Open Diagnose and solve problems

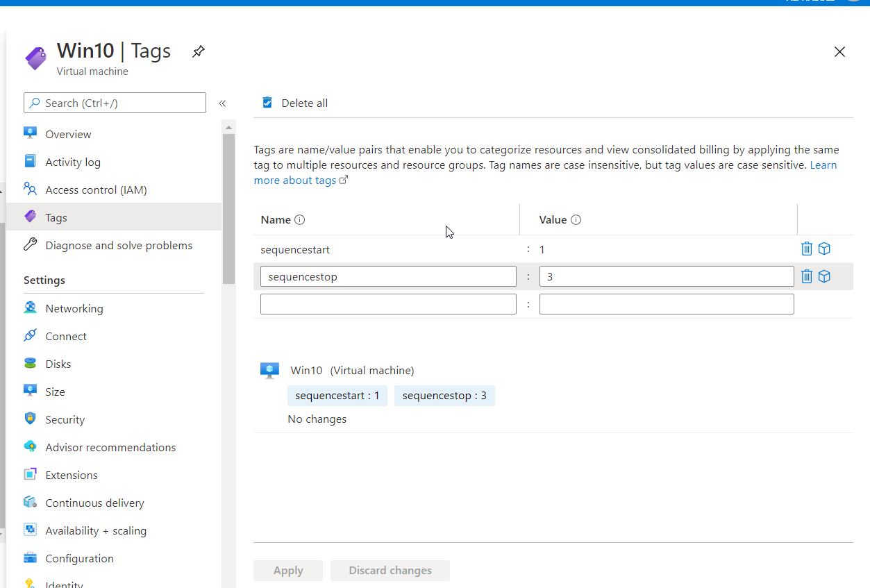119,246
